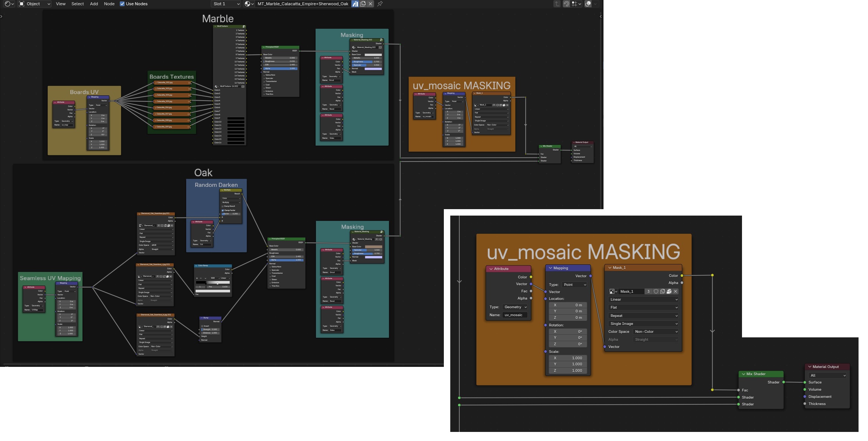This screenshot has width=868, height=441.
Task: Click the new material copy icon in header
Action: (x=363, y=4)
